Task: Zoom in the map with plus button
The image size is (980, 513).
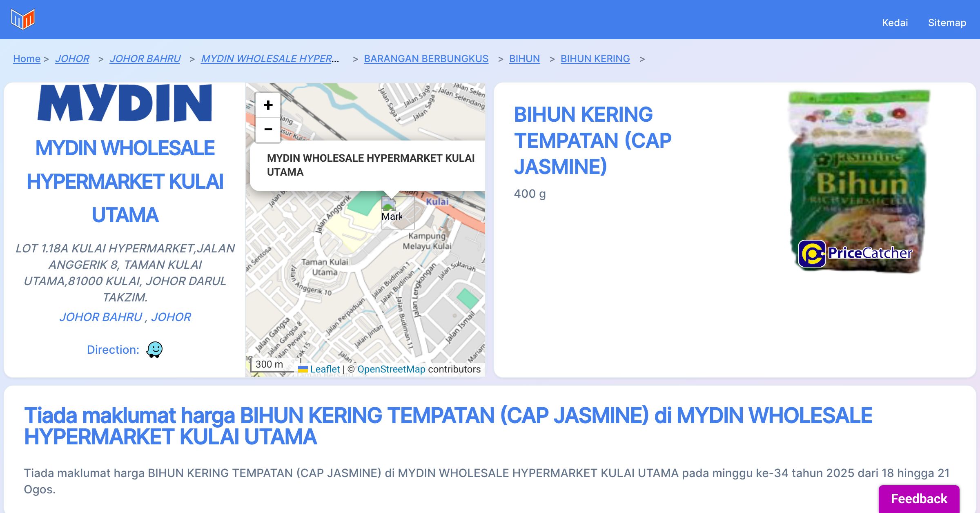Action: click(268, 105)
